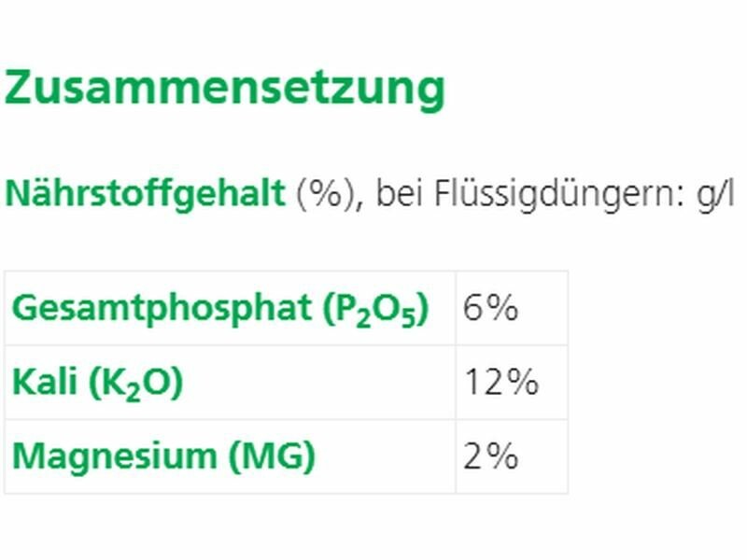Click the P2O5 formula in the first row
747x560 pixels.
[x=376, y=309]
